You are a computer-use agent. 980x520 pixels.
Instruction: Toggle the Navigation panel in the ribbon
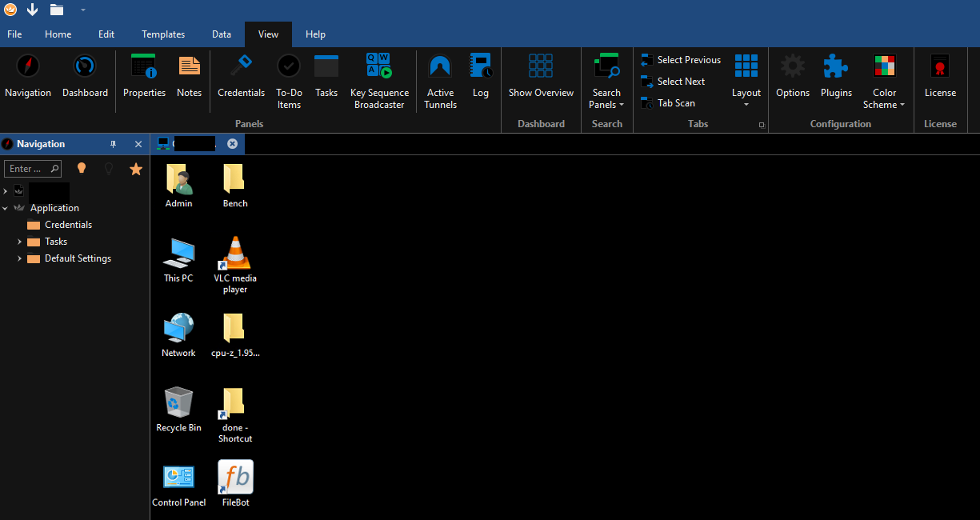[28, 77]
